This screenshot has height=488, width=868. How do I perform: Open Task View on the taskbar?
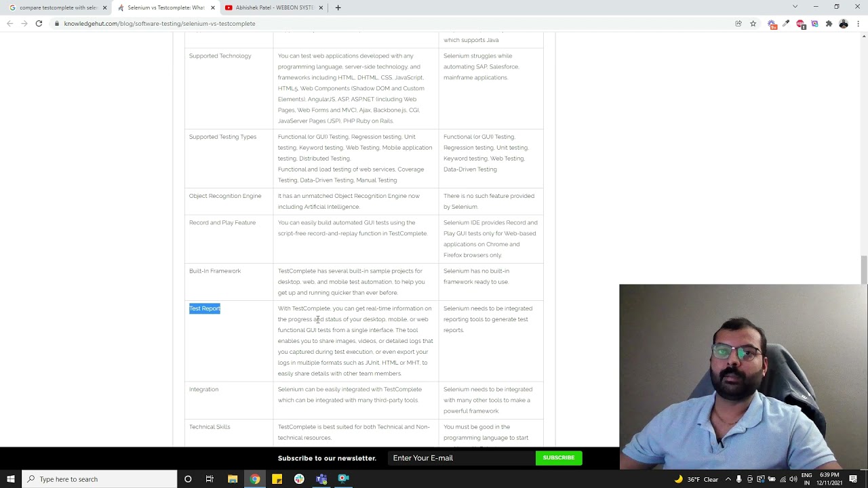210,479
